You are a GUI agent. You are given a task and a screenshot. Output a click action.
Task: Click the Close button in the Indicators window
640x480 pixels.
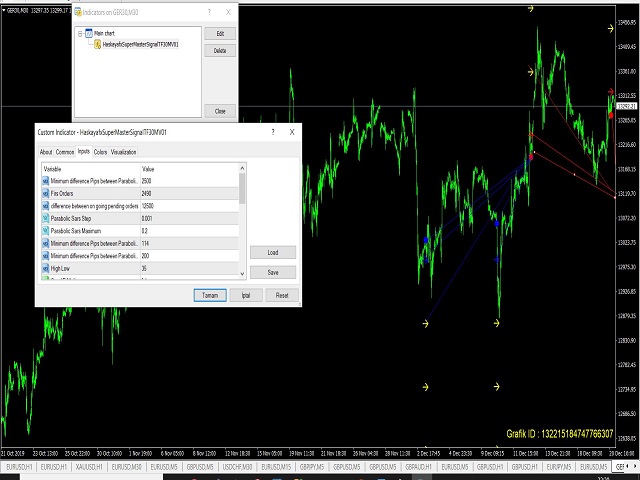220,111
